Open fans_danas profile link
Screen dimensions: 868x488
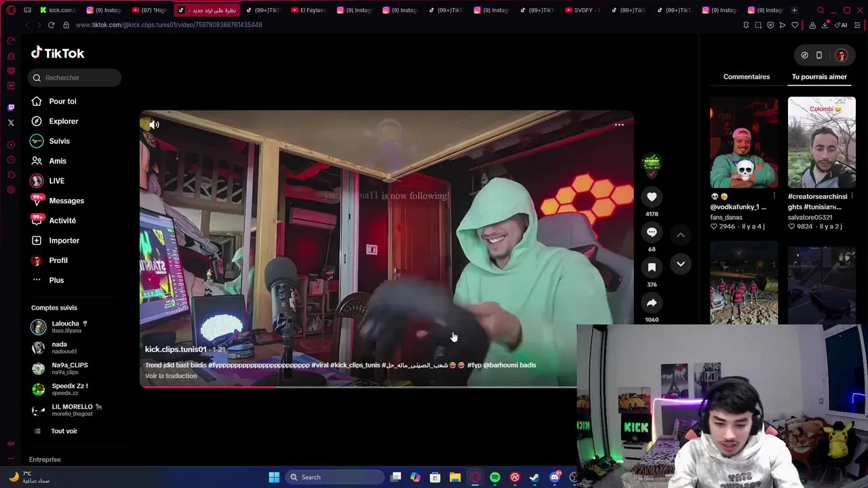click(x=726, y=218)
